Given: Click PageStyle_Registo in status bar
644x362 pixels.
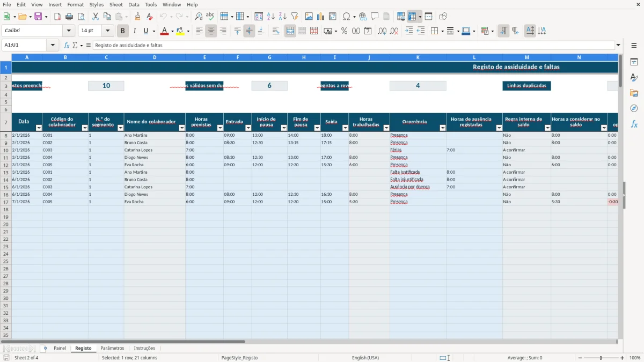Looking at the screenshot, I should tap(239, 358).
